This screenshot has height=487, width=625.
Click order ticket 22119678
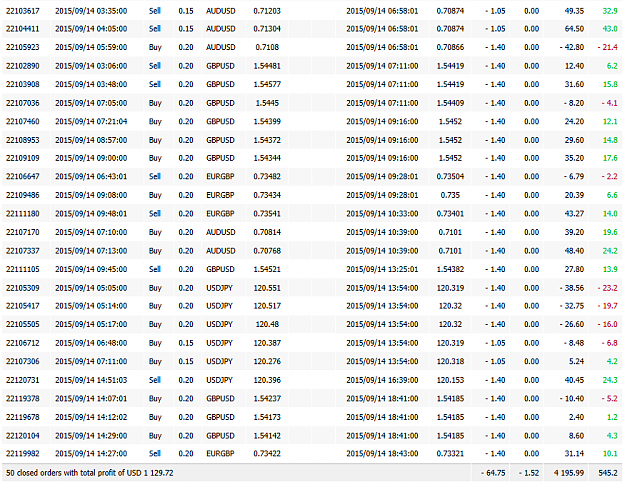23,417
